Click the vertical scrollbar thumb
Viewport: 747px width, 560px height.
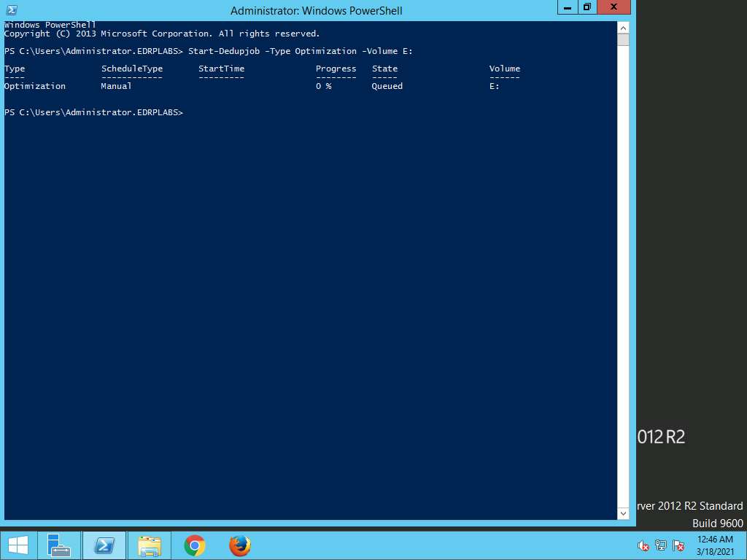pos(623,39)
